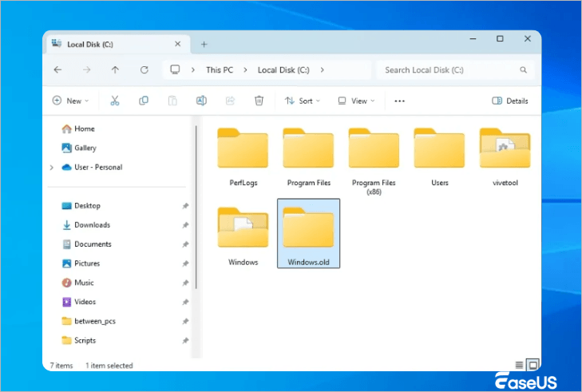Go back using the Back arrow
582x392 pixels.
pyautogui.click(x=57, y=69)
